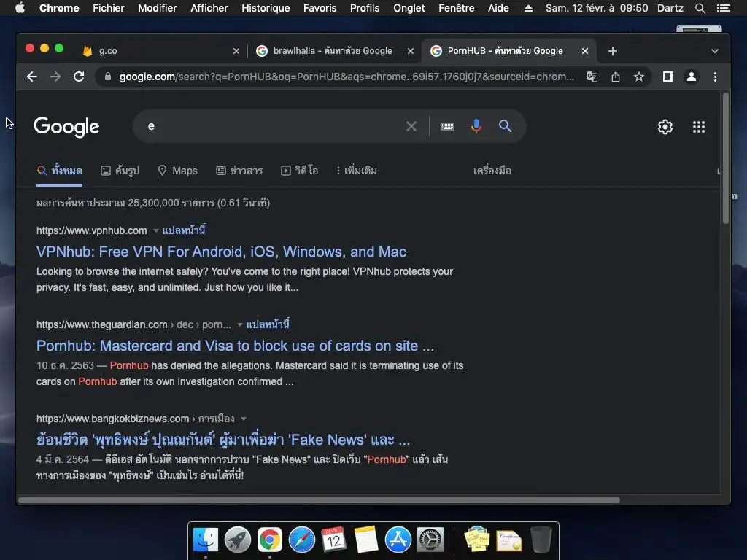
Task: Expand the เพิ่มเติม more filters menu
Action: 356,171
